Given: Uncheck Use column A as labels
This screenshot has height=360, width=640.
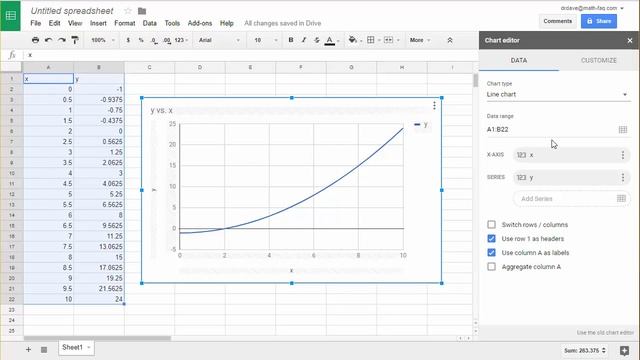Looking at the screenshot, I should coord(491,253).
